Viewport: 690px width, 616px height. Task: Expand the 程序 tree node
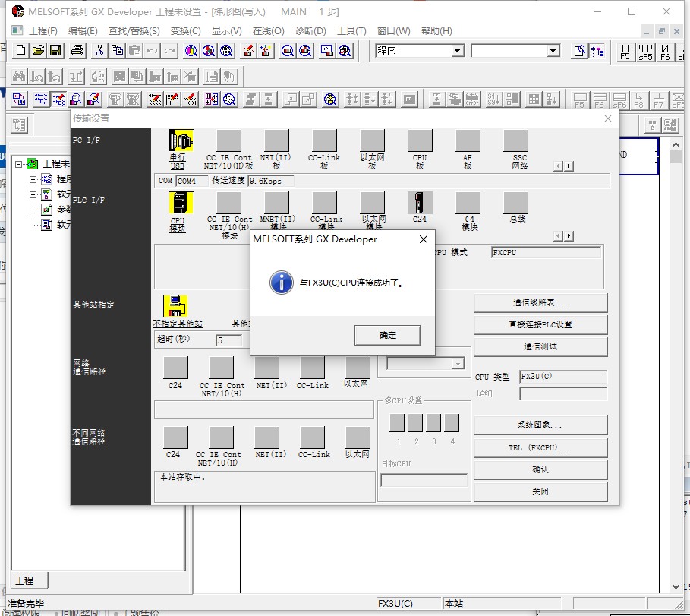pos(33,179)
